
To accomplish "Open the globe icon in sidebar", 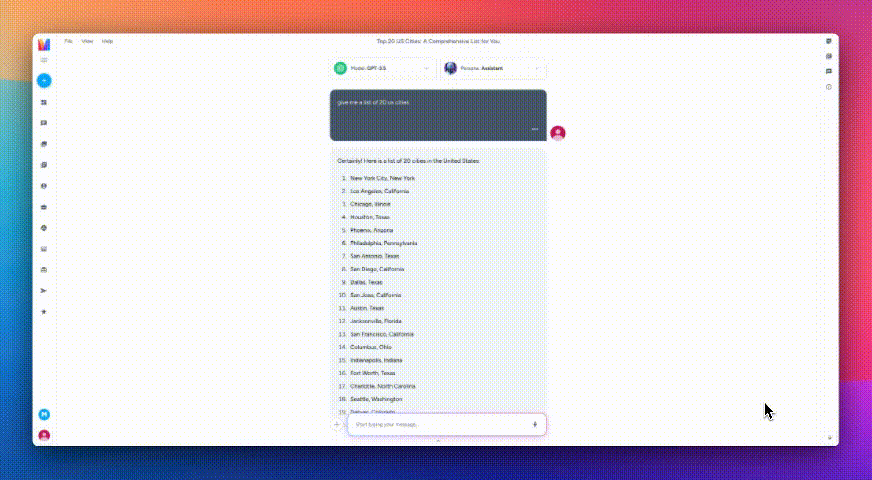I will click(x=44, y=228).
